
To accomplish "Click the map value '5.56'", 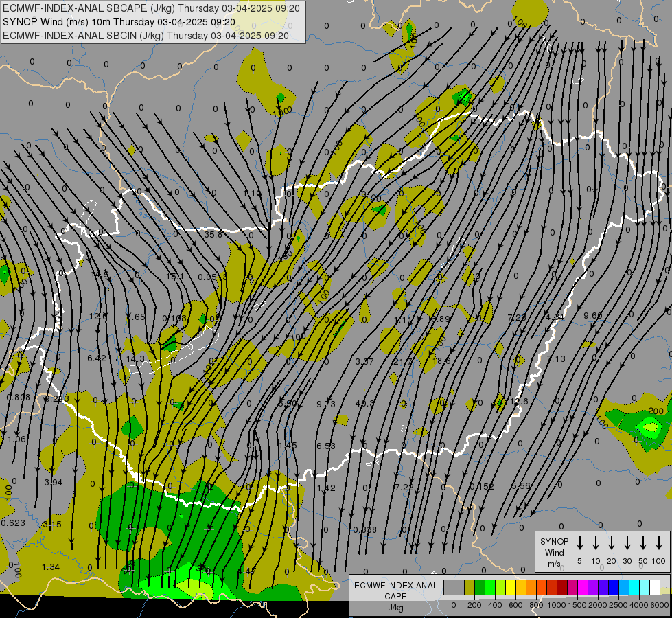I will 521,486.
